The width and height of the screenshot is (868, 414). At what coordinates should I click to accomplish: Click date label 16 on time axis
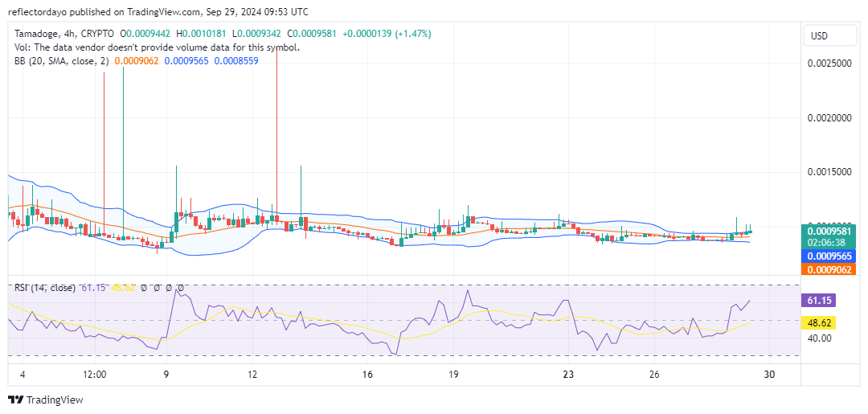coord(367,375)
